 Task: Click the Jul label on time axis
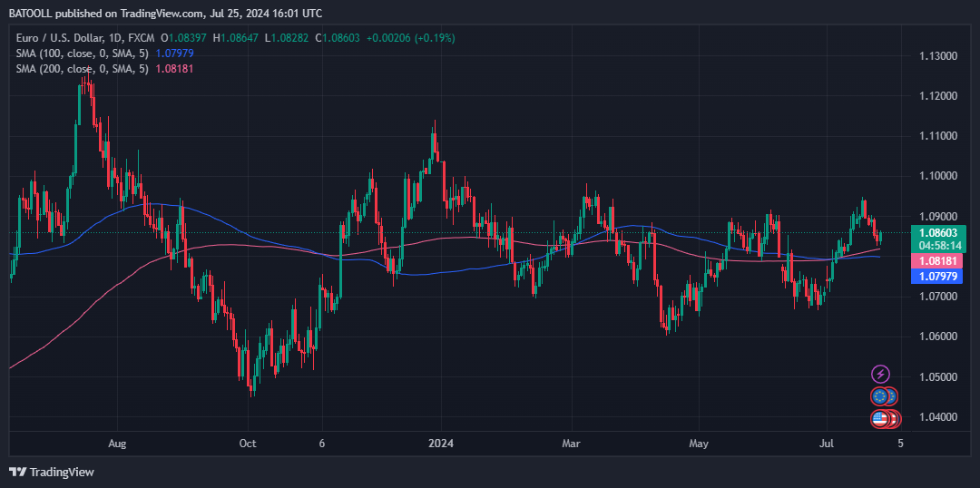click(827, 444)
